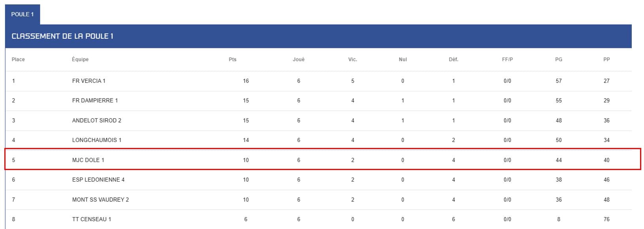Click the PP column header
This screenshot has height=229, width=644.
point(606,59)
